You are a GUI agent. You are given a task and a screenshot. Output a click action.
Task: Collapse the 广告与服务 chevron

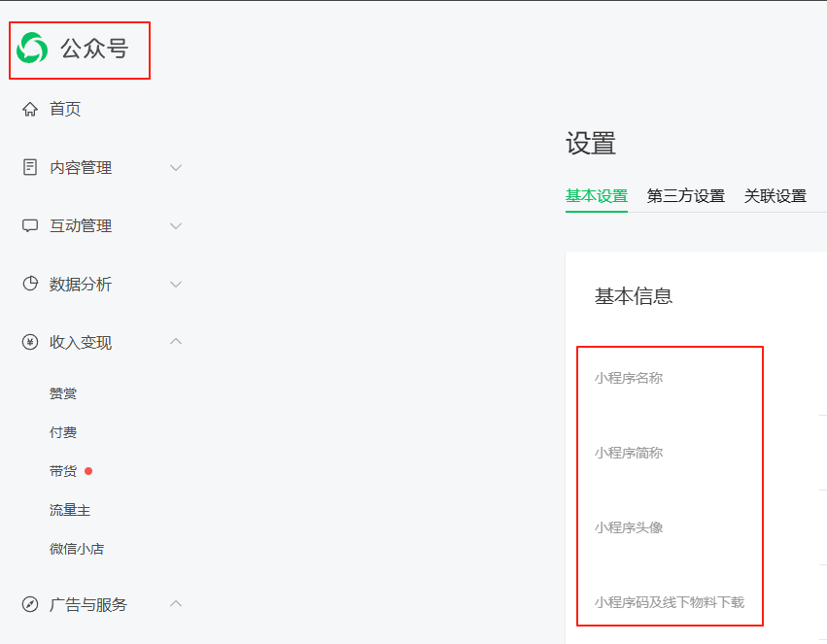click(176, 603)
